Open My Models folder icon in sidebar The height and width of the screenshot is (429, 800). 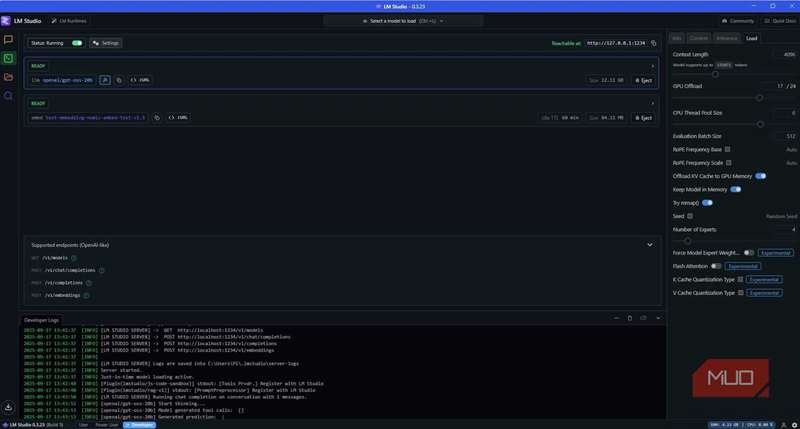(x=8, y=77)
